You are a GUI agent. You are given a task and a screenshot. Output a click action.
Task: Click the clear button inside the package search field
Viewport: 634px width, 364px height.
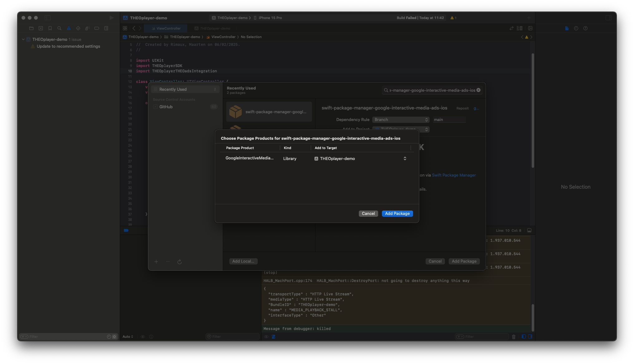tap(479, 90)
